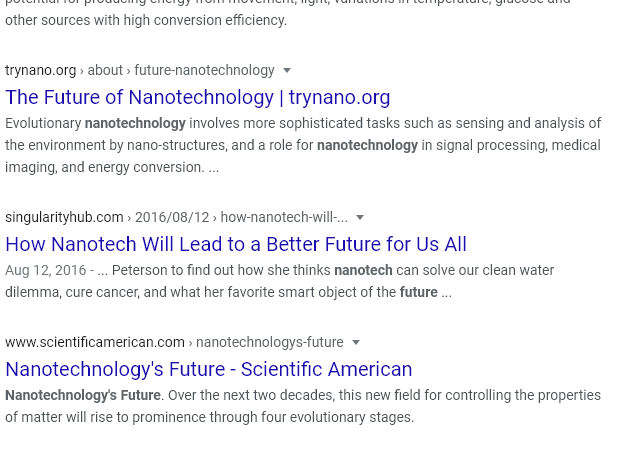Expand the arrow next to singularityhub.com breadcrumb
The height and width of the screenshot is (450, 620).
click(x=360, y=217)
